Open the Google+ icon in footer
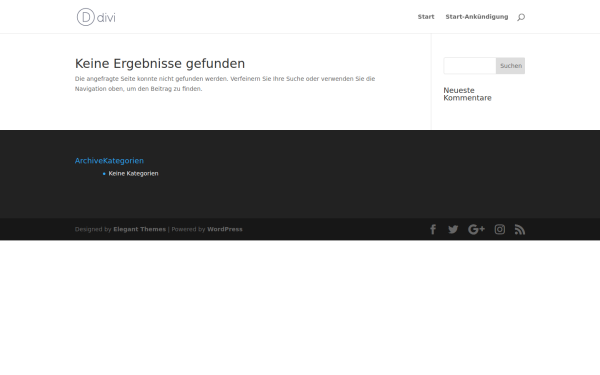 476,230
